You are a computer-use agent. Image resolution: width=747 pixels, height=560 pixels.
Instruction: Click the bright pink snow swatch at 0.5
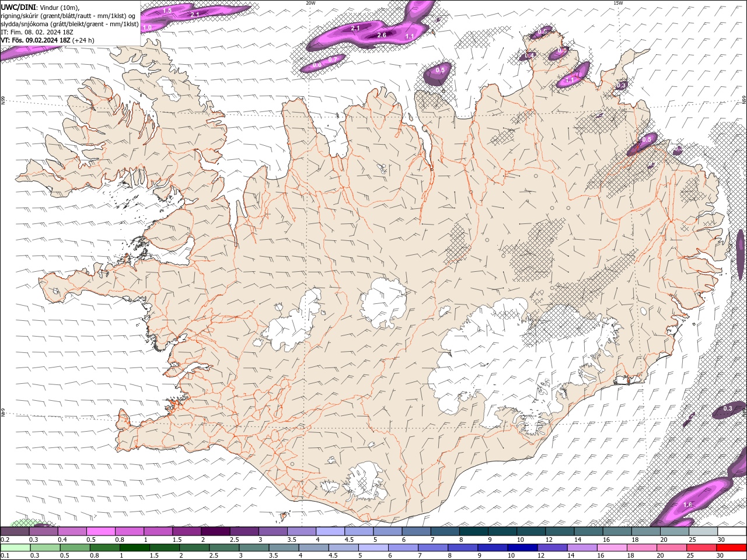tap(100, 531)
